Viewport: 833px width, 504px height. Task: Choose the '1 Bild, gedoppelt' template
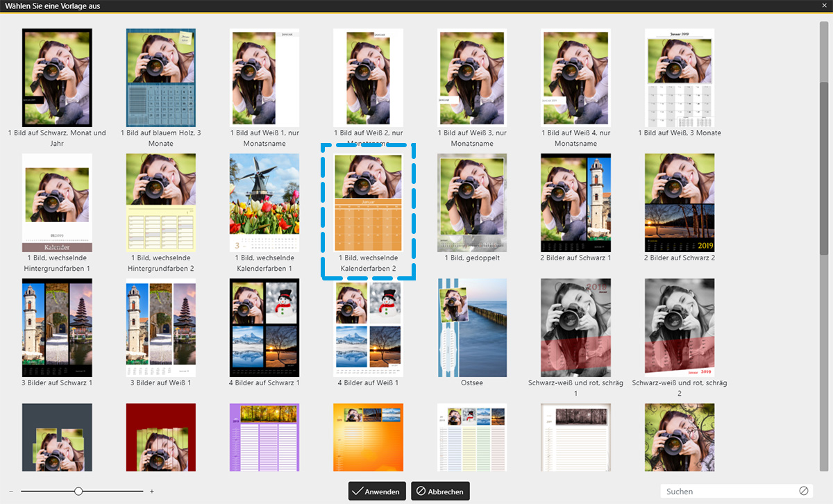pos(472,202)
